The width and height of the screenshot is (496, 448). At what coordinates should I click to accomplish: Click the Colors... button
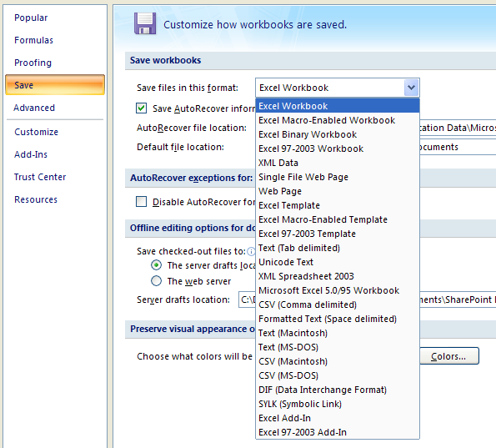(x=448, y=356)
